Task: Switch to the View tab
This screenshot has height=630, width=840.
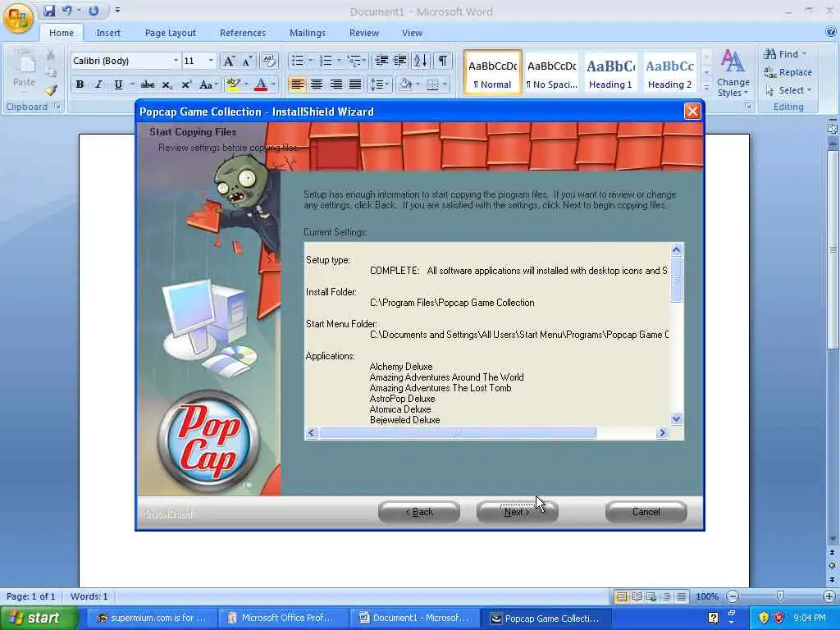Action: 412,33
